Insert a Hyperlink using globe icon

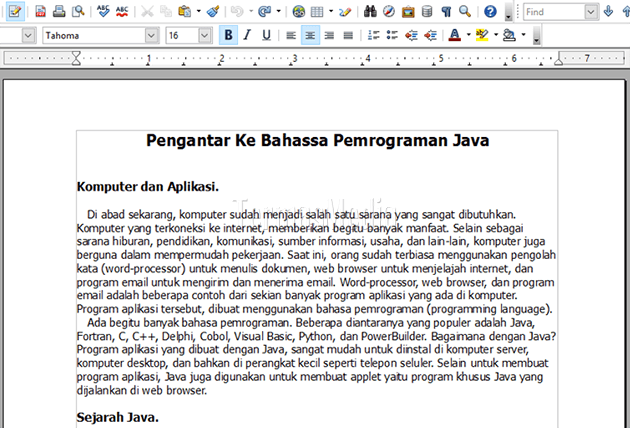(298, 12)
